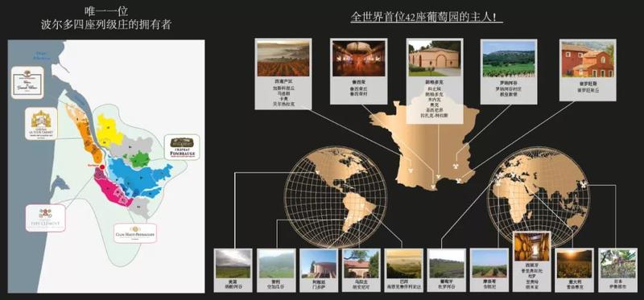
Task: Click the Pape Clément logo badge
Action: (46, 218)
